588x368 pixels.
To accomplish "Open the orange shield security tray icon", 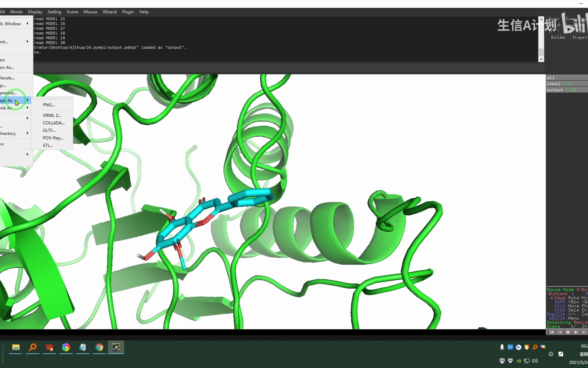I will point(527,347).
